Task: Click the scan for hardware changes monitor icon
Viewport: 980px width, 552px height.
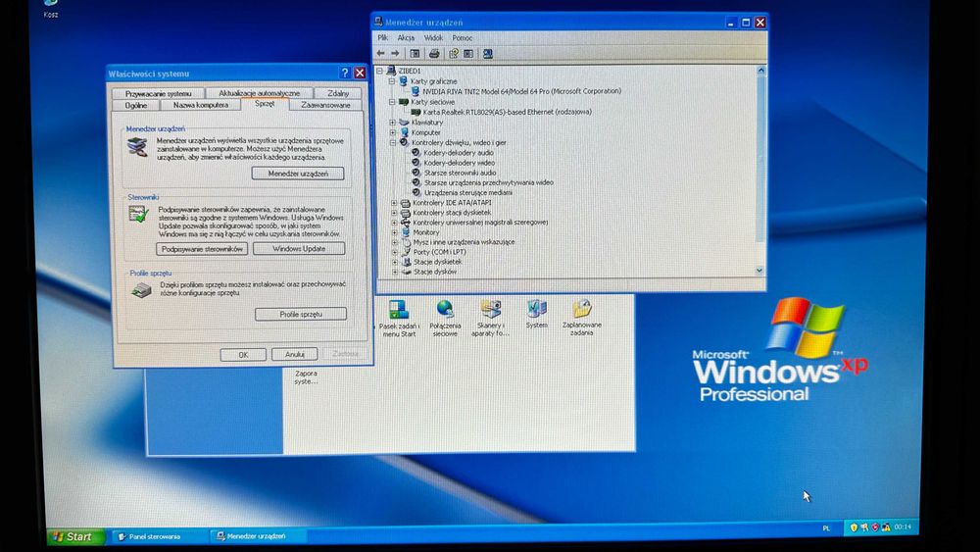Action: (x=488, y=54)
